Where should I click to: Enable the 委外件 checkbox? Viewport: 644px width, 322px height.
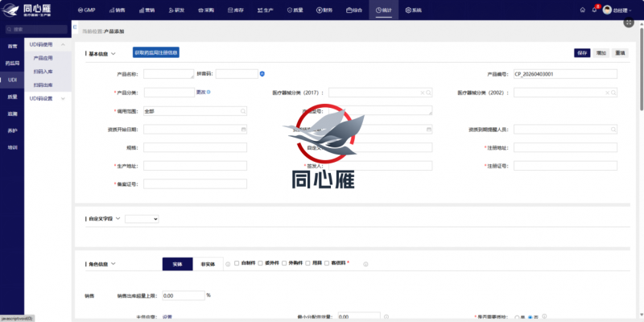(x=263, y=263)
